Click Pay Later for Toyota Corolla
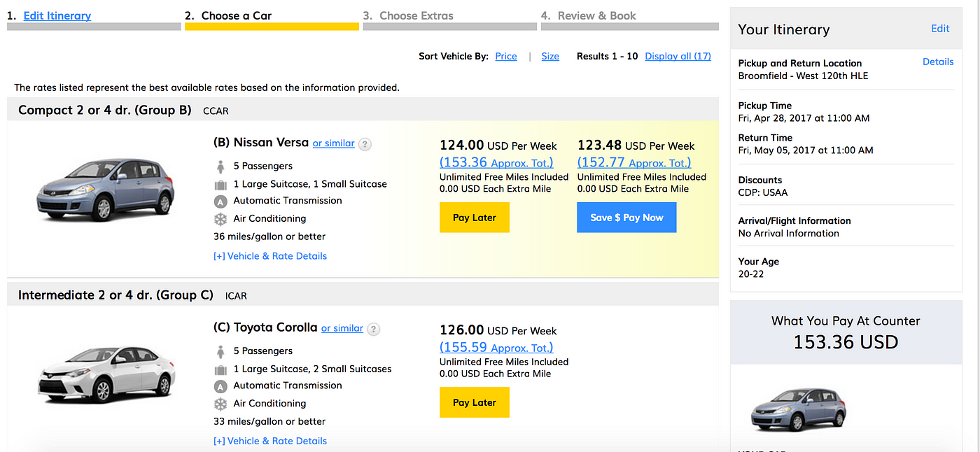 click(475, 402)
